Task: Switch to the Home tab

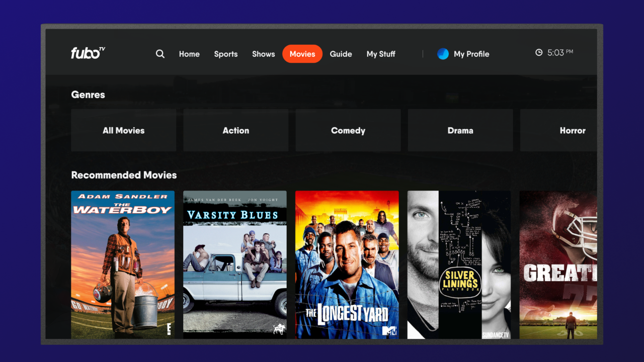Action: click(x=189, y=54)
